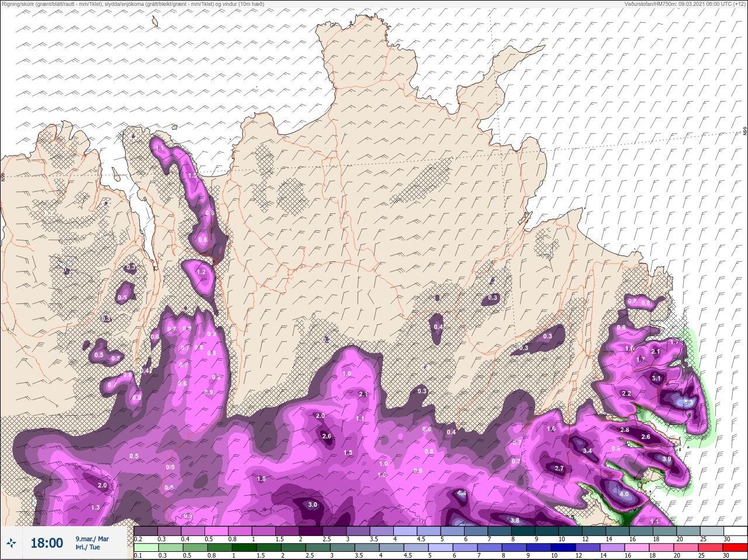Click the 2.8 precipitation value on map
Image resolution: width=748 pixels, height=560 pixels.
tap(625, 430)
